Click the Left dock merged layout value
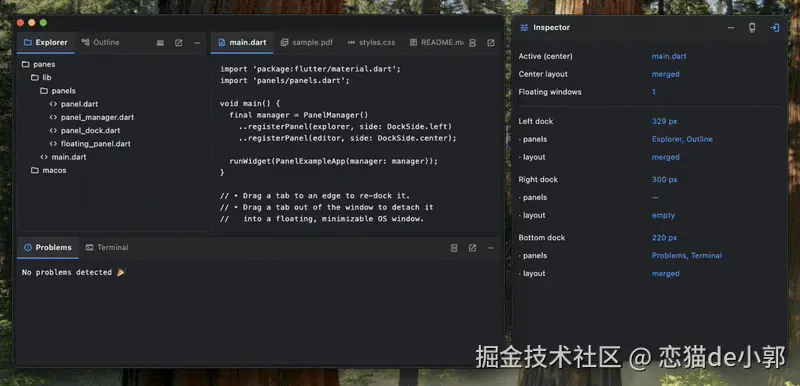 point(665,158)
